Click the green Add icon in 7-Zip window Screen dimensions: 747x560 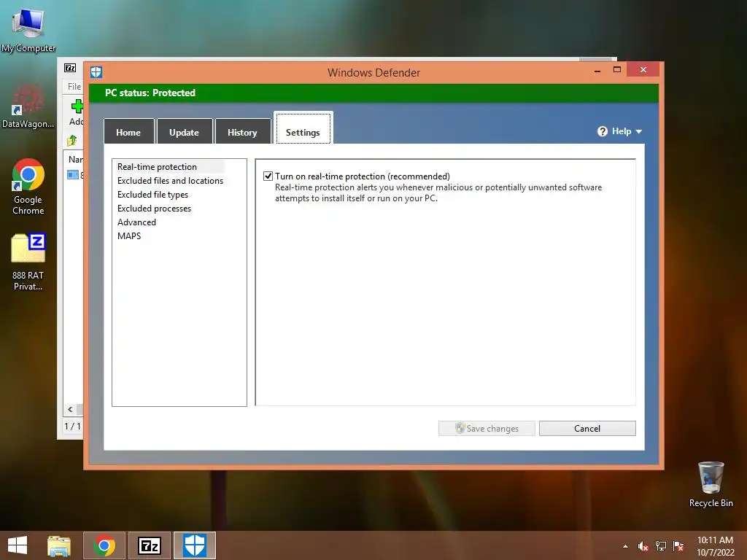point(77,106)
